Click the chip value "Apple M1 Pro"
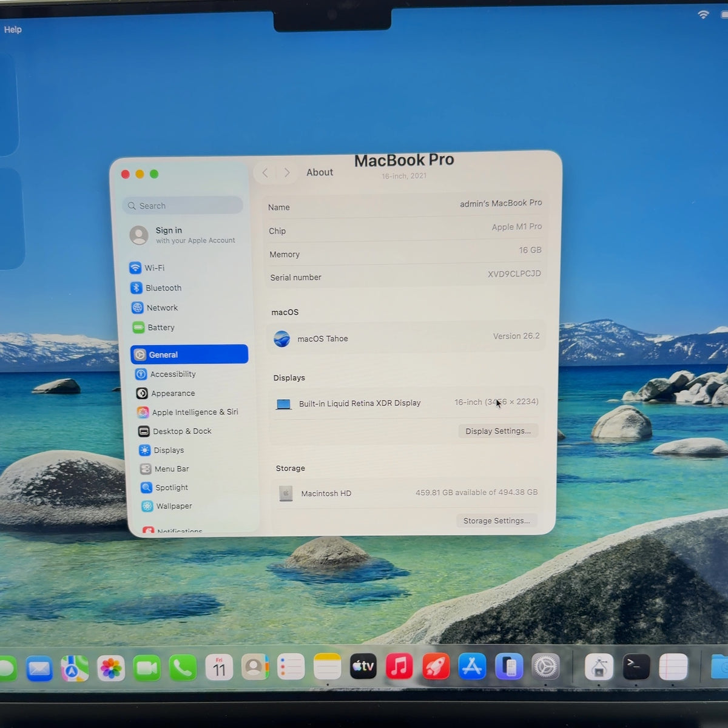 (x=517, y=226)
